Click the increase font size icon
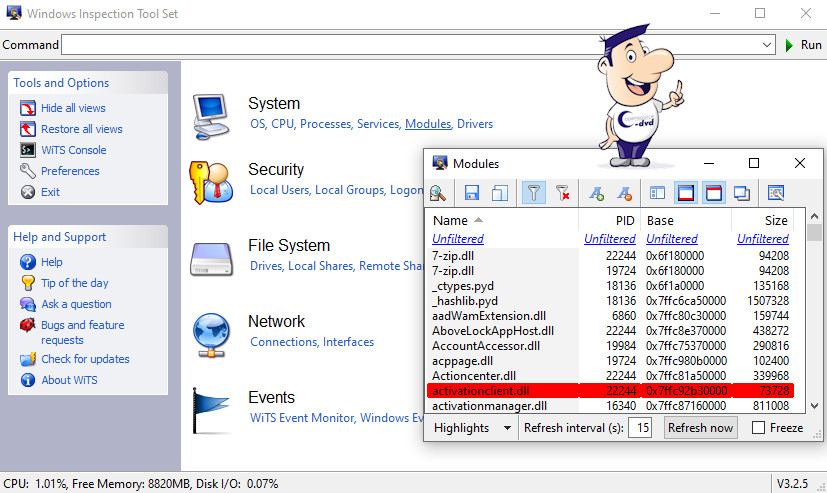The height and width of the screenshot is (493, 827). pyautogui.click(x=597, y=193)
